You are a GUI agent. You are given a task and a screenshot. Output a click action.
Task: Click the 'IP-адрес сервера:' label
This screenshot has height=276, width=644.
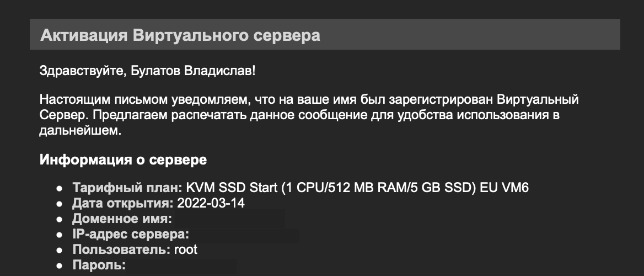tap(131, 235)
